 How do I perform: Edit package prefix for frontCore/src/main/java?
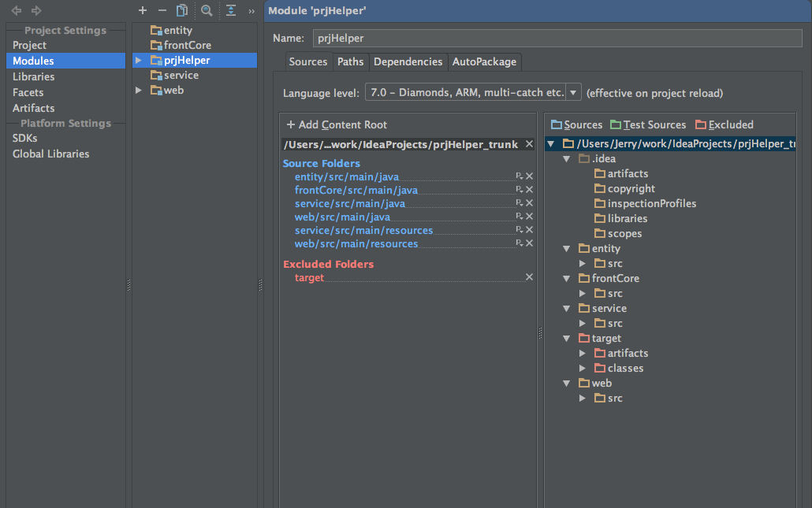[520, 190]
